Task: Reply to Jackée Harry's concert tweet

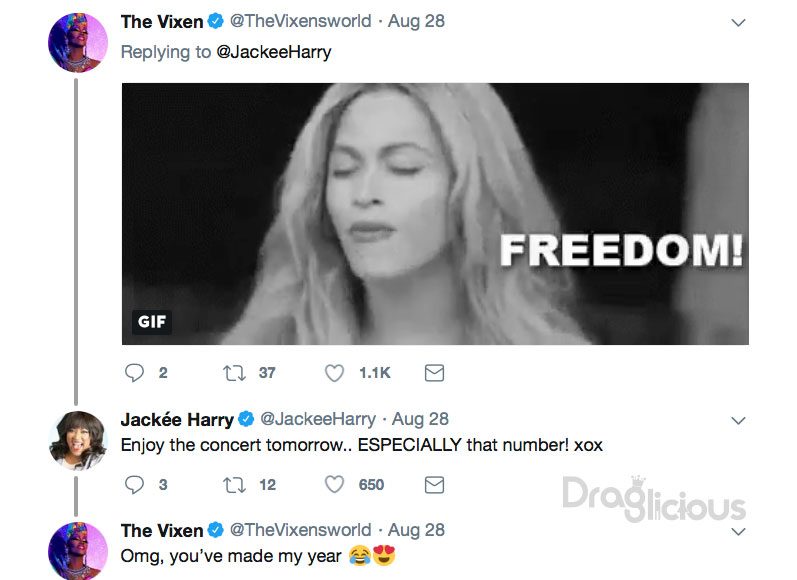Action: click(134, 484)
